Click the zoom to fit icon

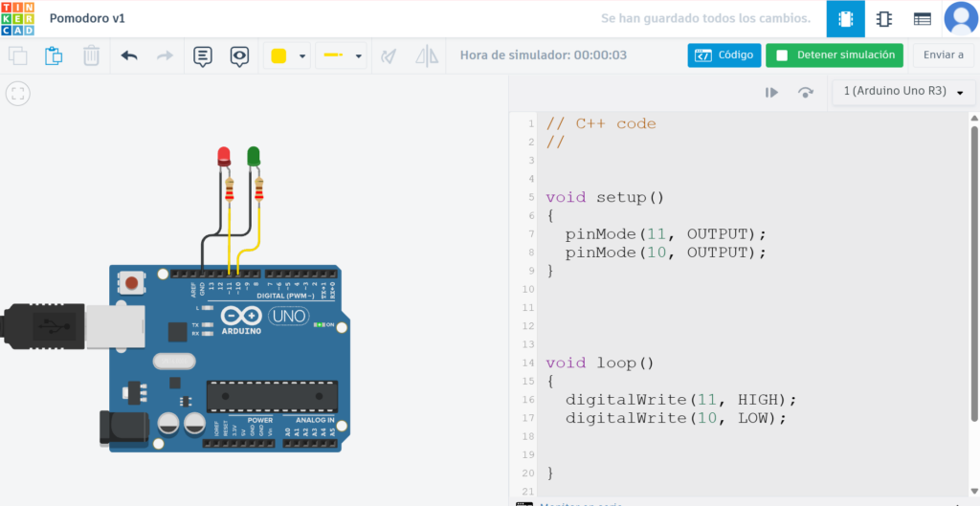click(x=17, y=93)
